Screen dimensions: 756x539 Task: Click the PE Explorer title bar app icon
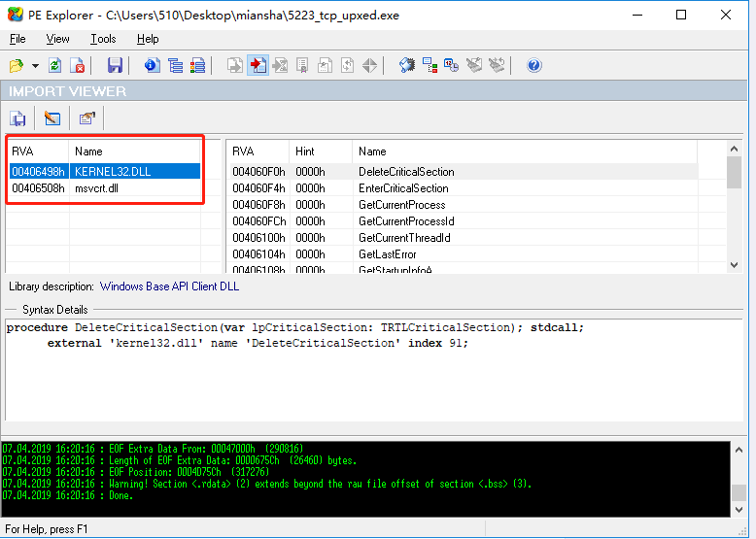[x=15, y=15]
